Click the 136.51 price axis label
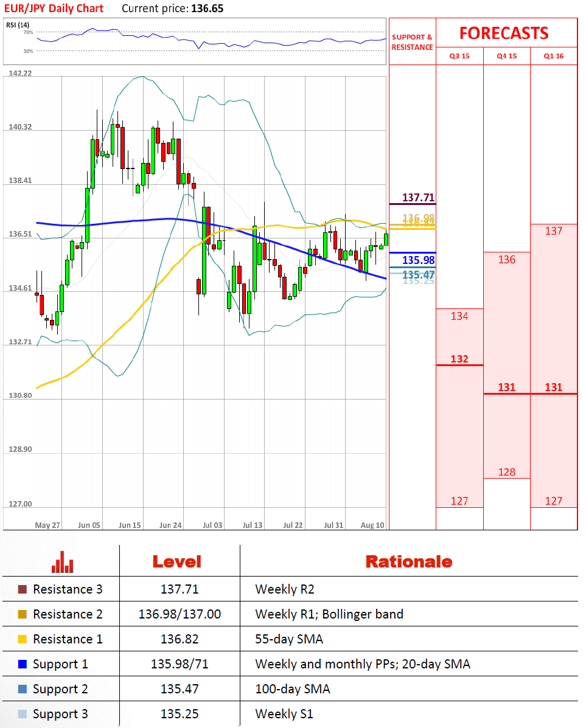The height and width of the screenshot is (728, 586). (x=21, y=234)
